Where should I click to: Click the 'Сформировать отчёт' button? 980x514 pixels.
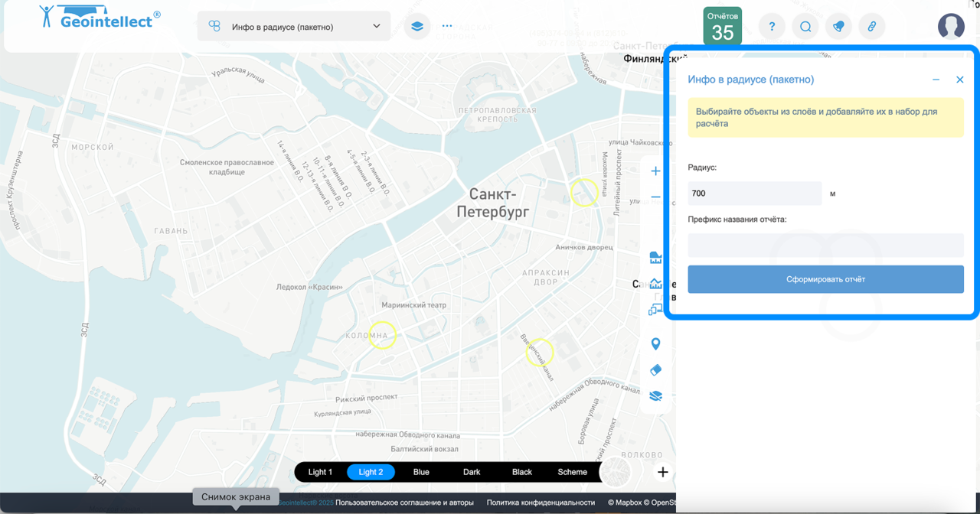click(825, 279)
